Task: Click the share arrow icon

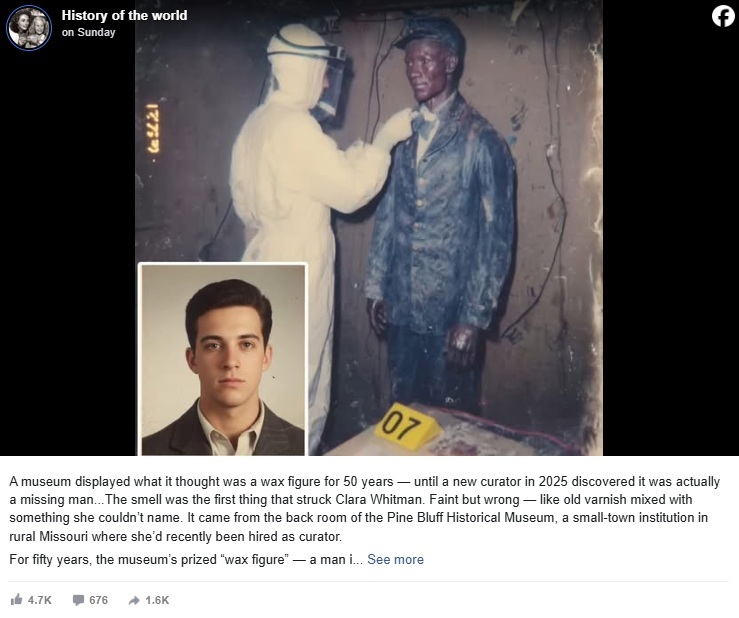Action: (134, 600)
